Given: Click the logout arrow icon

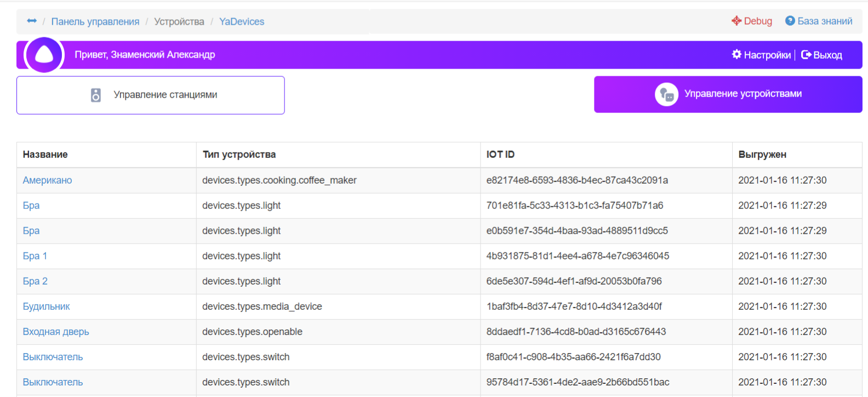Looking at the screenshot, I should tap(806, 54).
